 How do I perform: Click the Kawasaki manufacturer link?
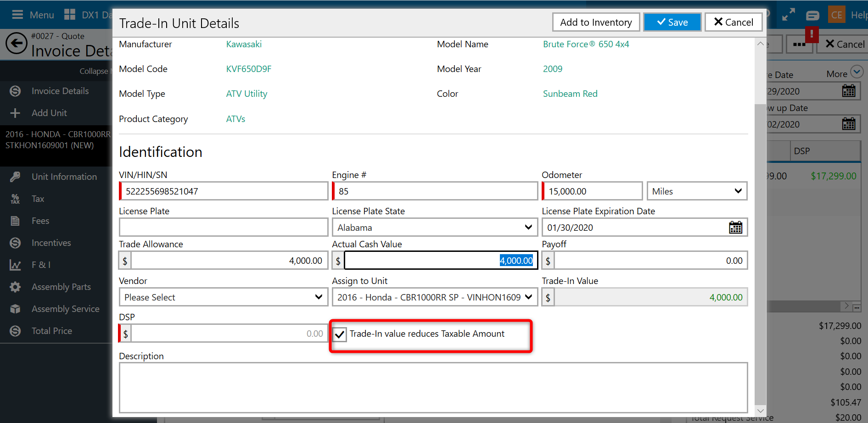coord(244,44)
